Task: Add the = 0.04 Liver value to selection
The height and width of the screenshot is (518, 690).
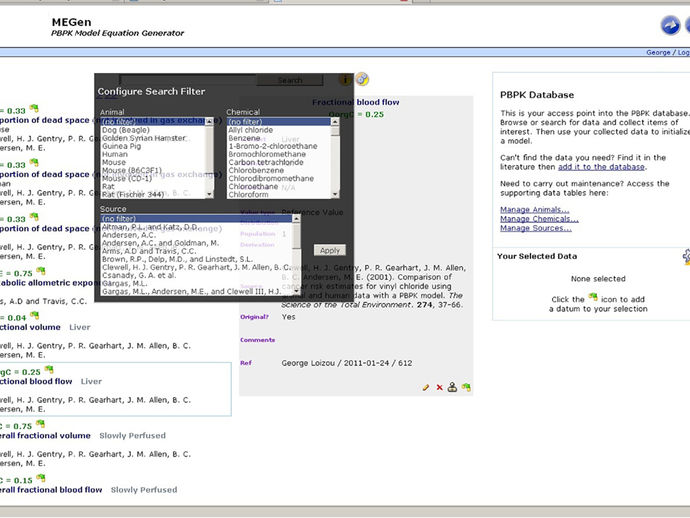Action: click(x=35, y=316)
